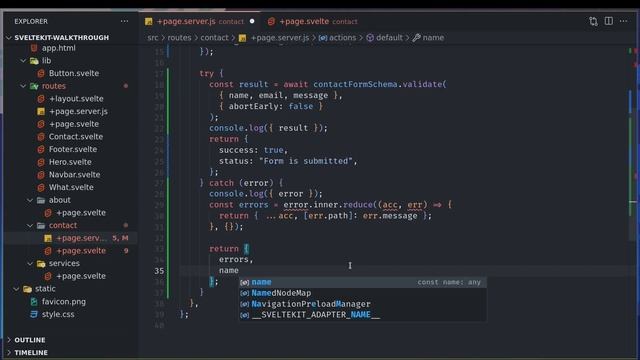640x360 pixels.
Task: Open app.html in the explorer
Action: (58, 48)
